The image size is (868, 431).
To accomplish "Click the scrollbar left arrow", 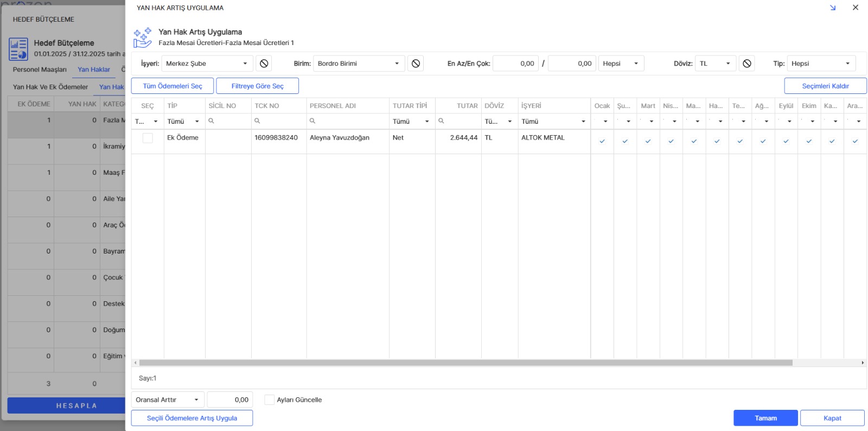I will click(135, 363).
